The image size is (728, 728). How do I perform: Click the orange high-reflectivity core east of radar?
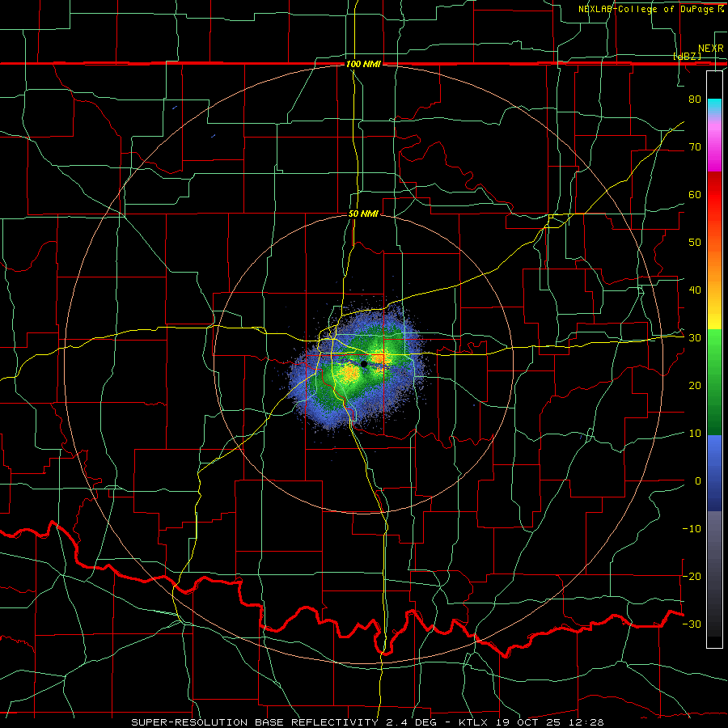[x=379, y=358]
